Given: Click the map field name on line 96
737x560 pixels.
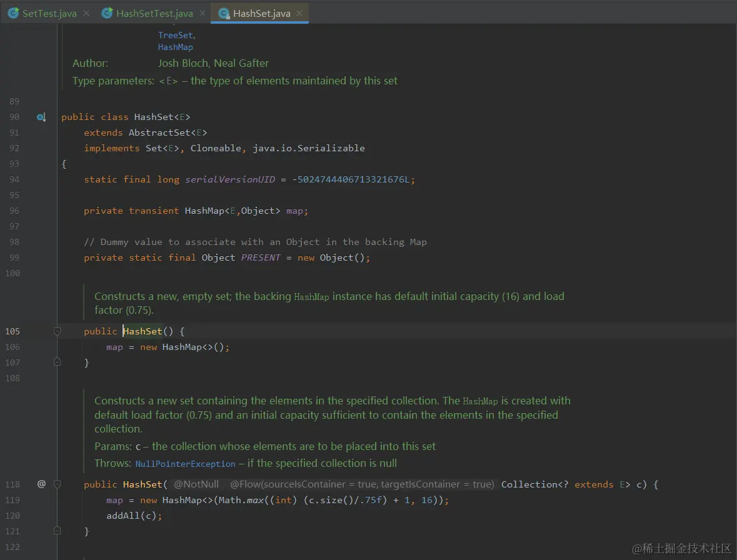Looking at the screenshot, I should pyautogui.click(x=294, y=211).
